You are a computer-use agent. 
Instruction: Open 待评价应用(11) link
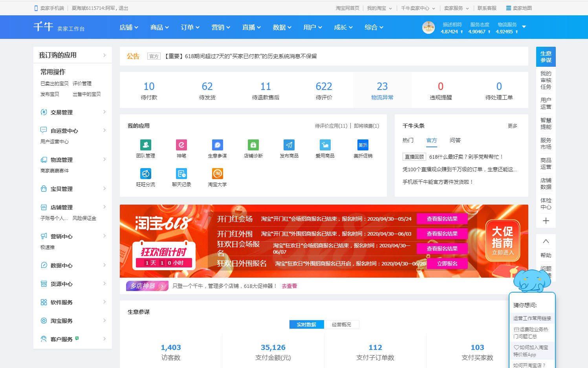click(x=331, y=126)
